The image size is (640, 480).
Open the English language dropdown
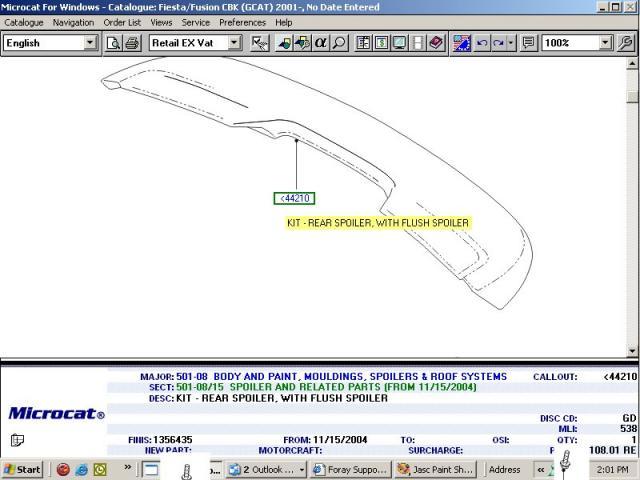(90, 43)
